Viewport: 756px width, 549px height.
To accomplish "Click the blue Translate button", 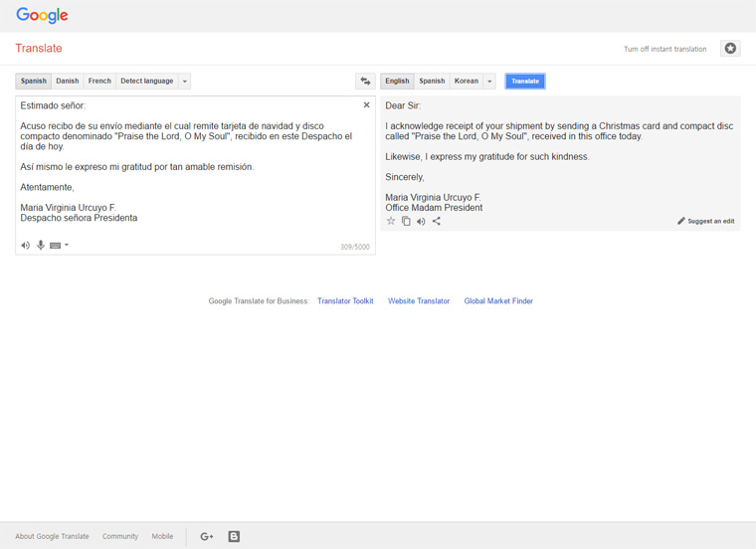I will coord(525,81).
